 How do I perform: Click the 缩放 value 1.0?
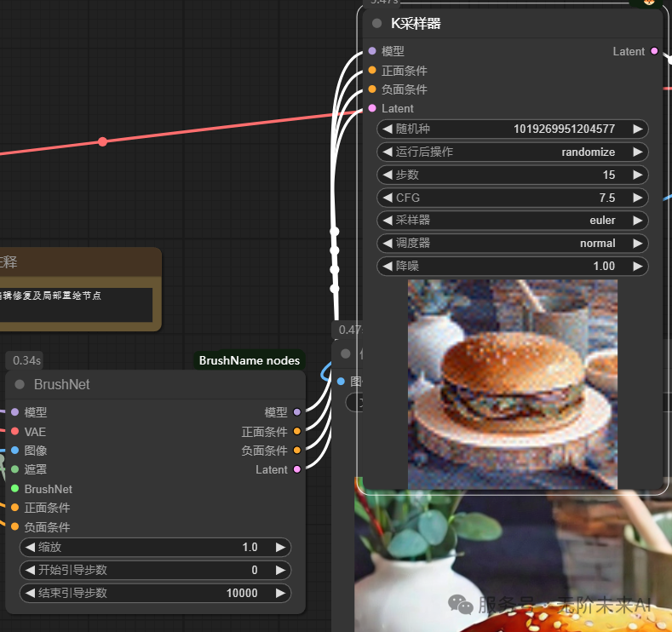click(250, 547)
